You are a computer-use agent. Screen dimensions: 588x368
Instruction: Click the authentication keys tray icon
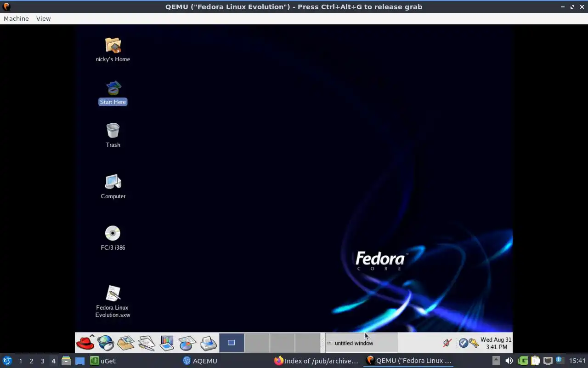click(474, 343)
